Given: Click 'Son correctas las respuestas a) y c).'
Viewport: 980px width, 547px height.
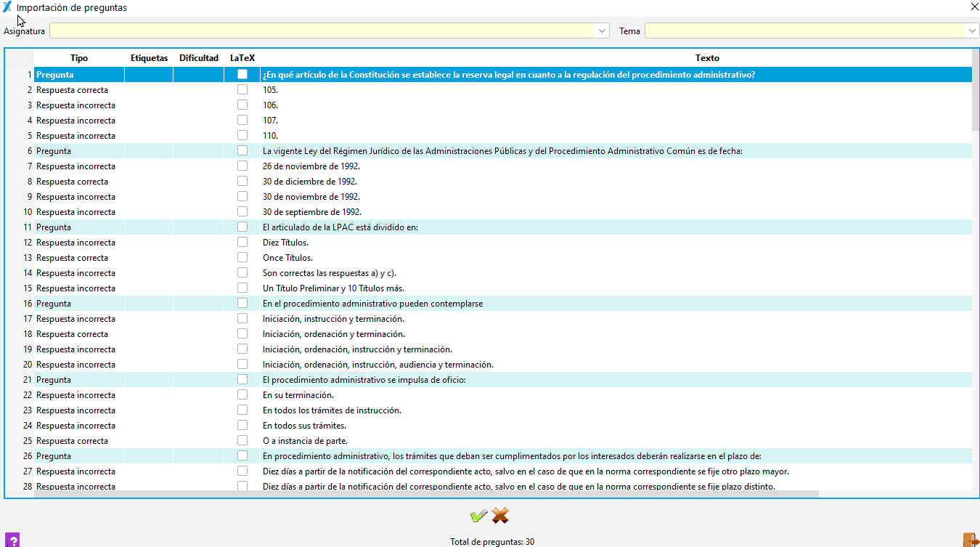Looking at the screenshot, I should click(x=330, y=273).
